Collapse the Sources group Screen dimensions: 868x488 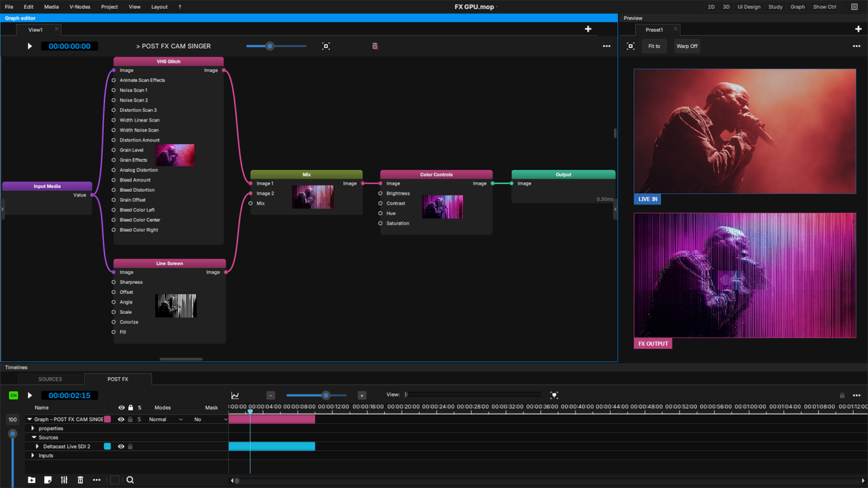[x=33, y=438]
